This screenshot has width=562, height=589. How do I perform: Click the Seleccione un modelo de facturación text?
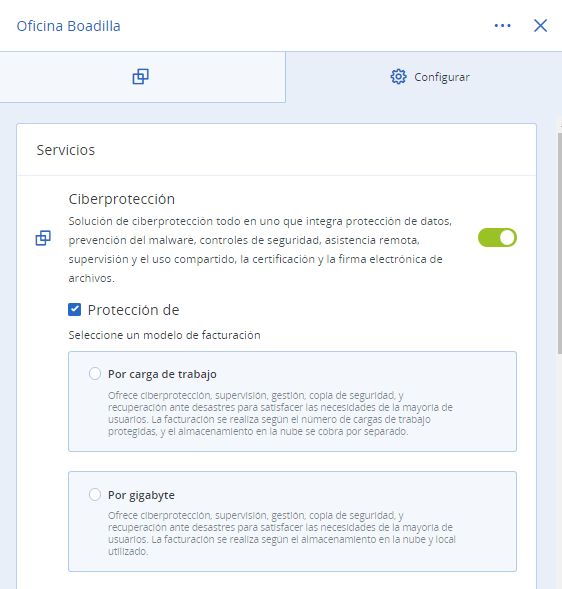tap(164, 335)
